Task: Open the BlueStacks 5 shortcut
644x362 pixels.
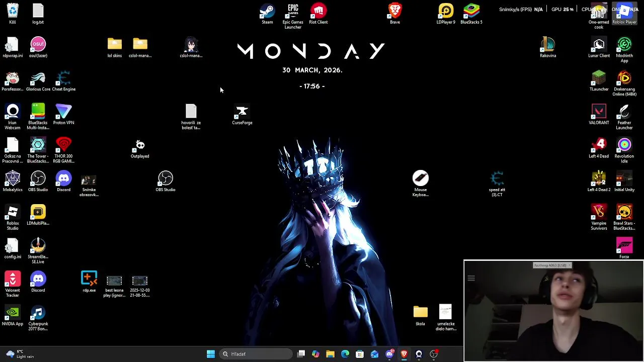Action: point(471,14)
